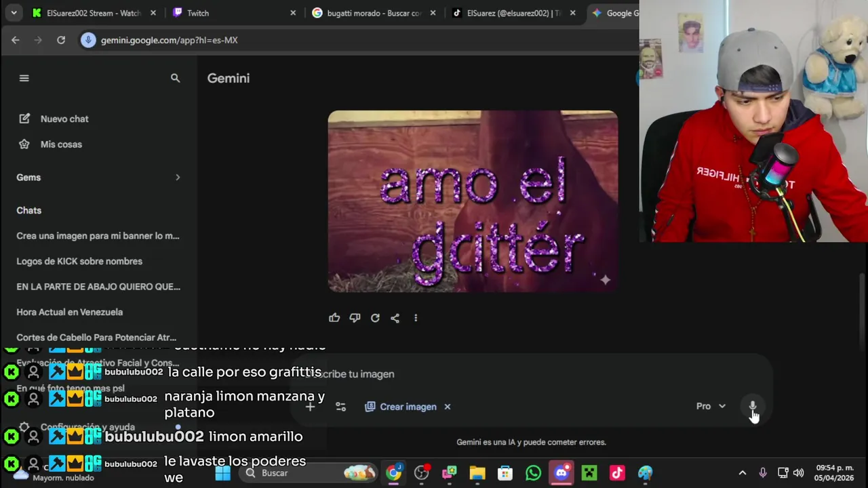The image size is (868, 488).
Task: Click the browser forward arrow
Action: pos(38,40)
